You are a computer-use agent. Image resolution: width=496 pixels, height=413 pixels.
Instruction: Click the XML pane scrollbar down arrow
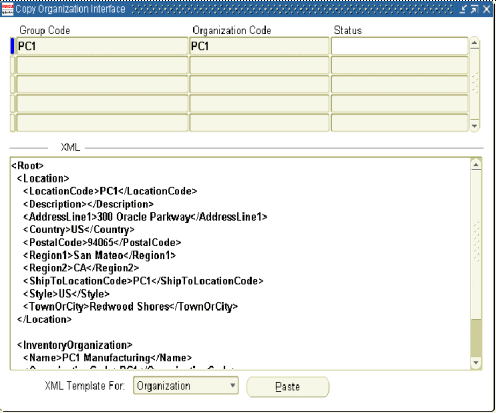[x=476, y=363]
